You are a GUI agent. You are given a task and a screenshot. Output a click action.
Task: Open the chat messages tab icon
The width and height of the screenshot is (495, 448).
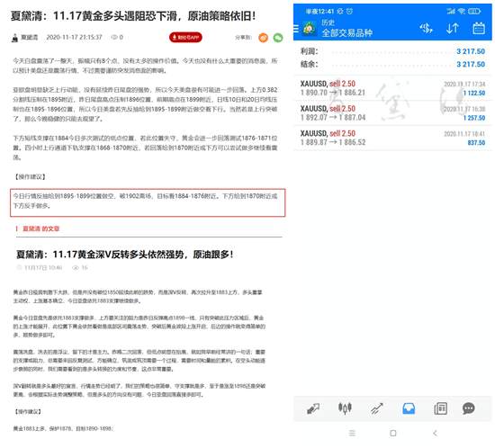point(469,408)
